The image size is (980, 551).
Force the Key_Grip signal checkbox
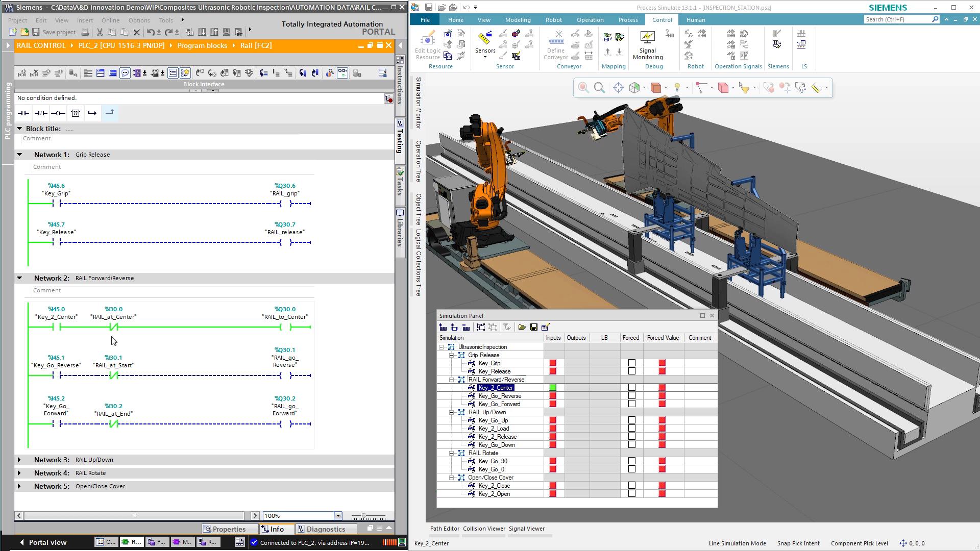632,363
